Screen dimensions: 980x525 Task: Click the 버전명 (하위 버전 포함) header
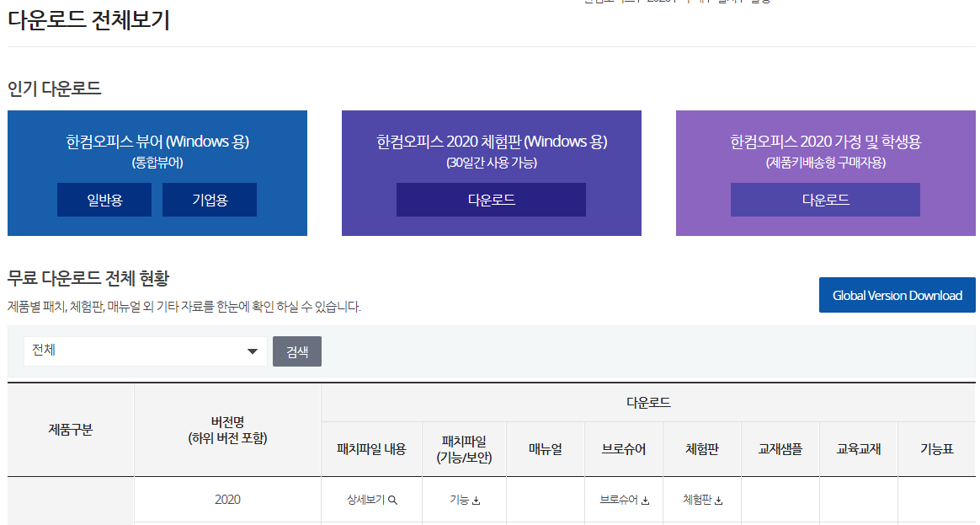tap(227, 430)
